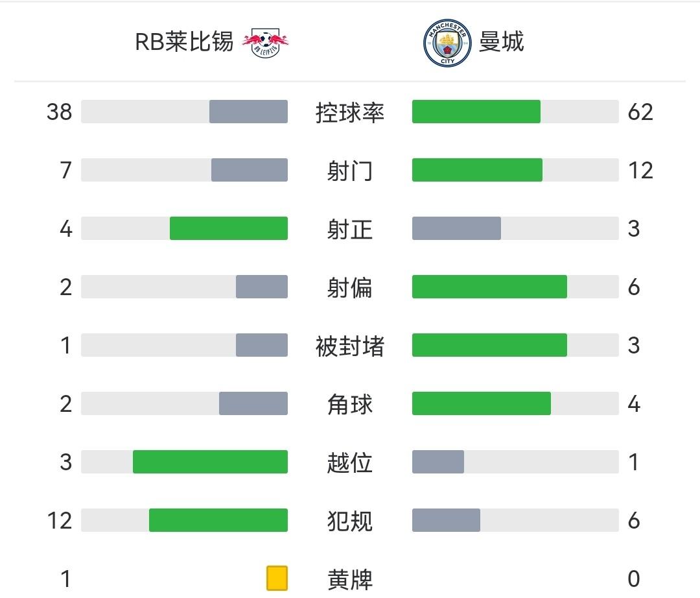Screen dimensions: 700x598
Task: Open the RB莱比锡 team name
Action: (x=184, y=42)
